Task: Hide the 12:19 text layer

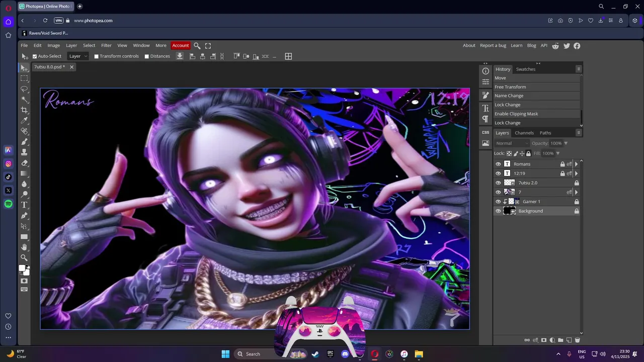Action: [498, 173]
